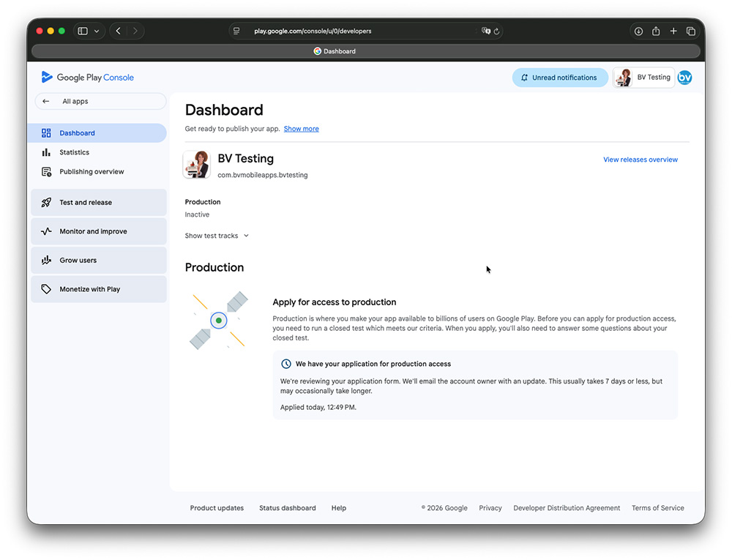Screen dimensions: 732x560
Task: Open Product updates footer link
Action: coord(217,508)
